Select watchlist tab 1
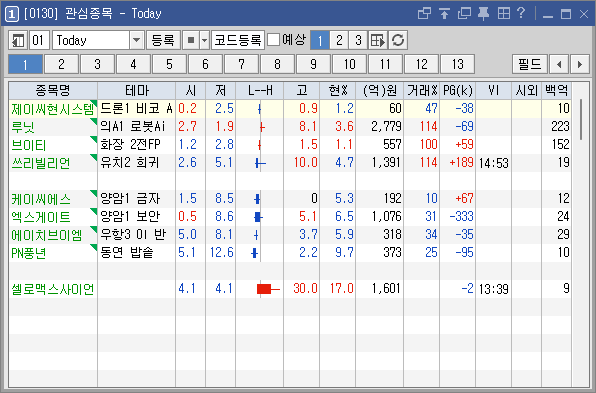The width and height of the screenshot is (596, 393). (x=25, y=64)
